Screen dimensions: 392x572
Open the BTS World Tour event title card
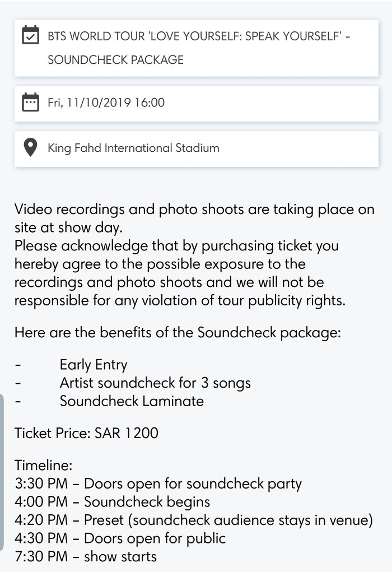pos(197,48)
